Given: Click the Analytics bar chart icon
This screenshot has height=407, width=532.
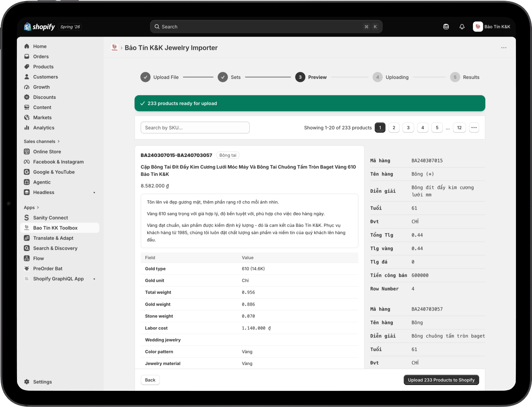Looking at the screenshot, I should (x=27, y=128).
